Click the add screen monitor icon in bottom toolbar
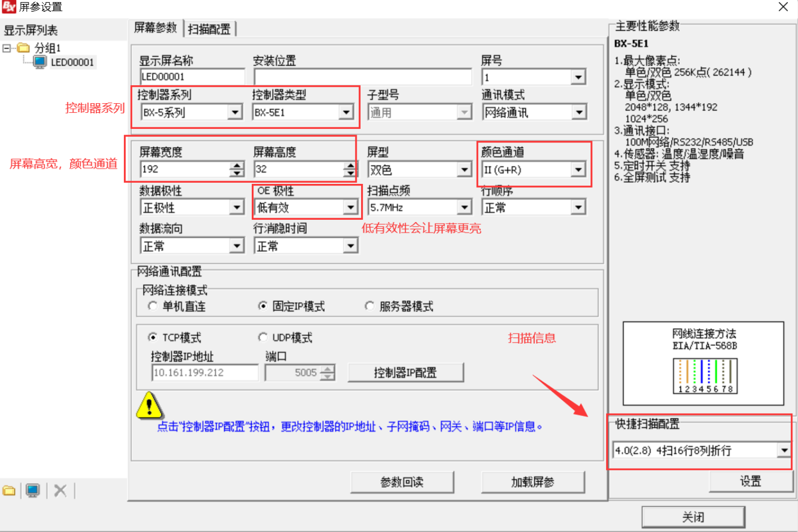The width and height of the screenshot is (798, 532). (33, 491)
